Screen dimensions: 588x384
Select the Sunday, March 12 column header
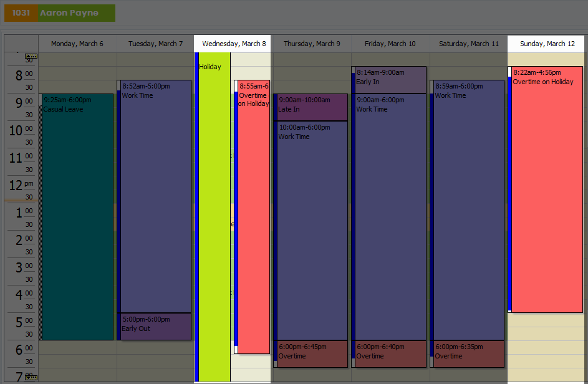coord(546,43)
